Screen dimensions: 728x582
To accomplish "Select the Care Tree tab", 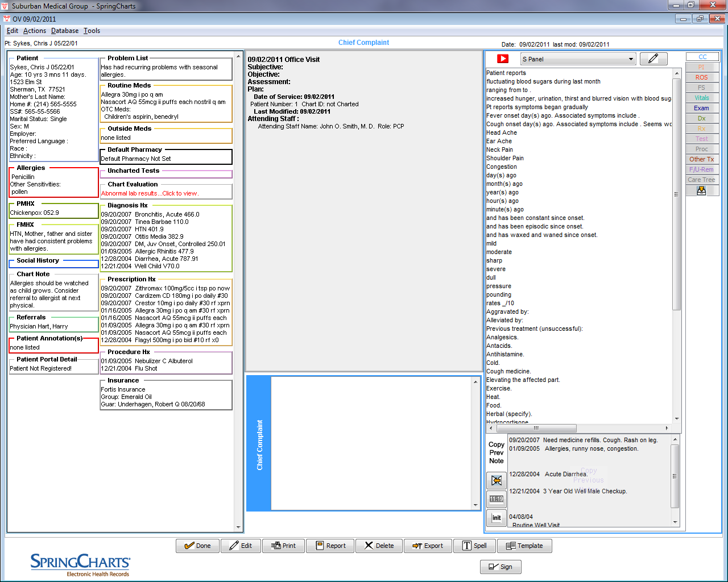I will (x=702, y=180).
